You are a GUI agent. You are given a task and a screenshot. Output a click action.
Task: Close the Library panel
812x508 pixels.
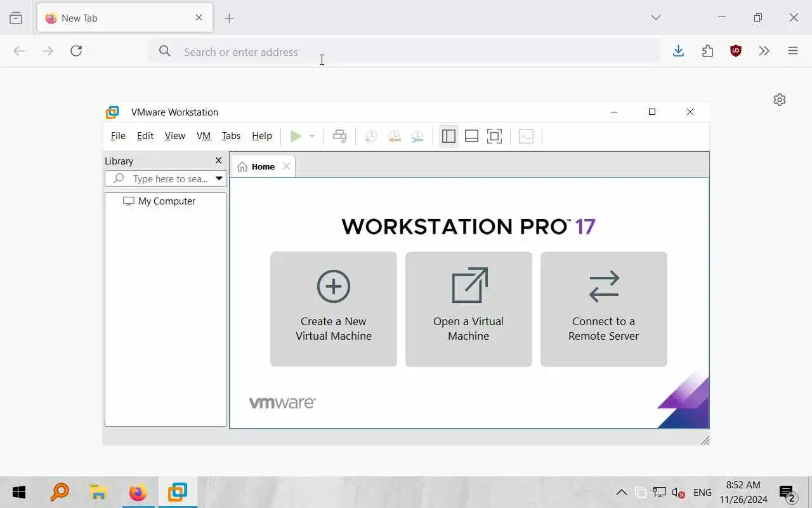click(x=218, y=161)
